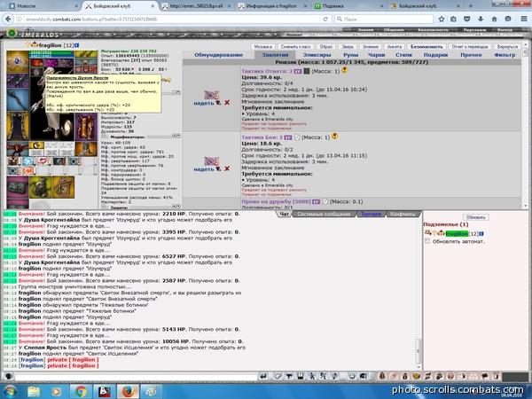Click the send message enter-arrow icon

click(x=263, y=376)
